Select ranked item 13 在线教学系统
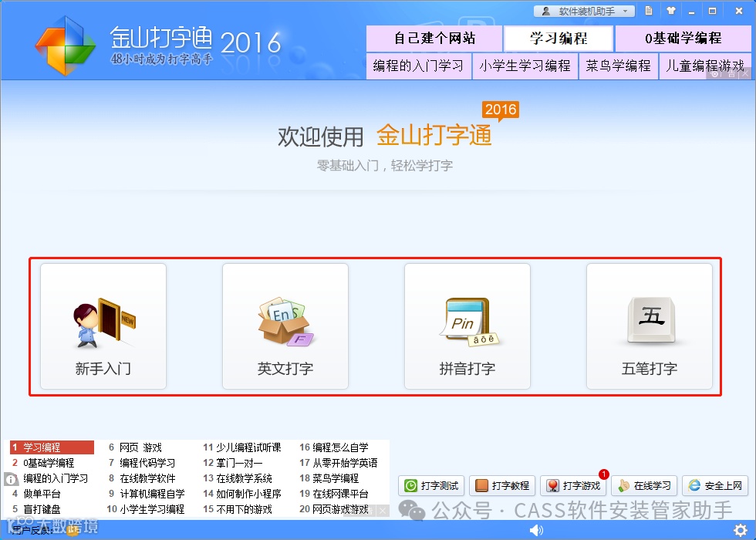Image resolution: width=756 pixels, height=540 pixels. (x=238, y=478)
